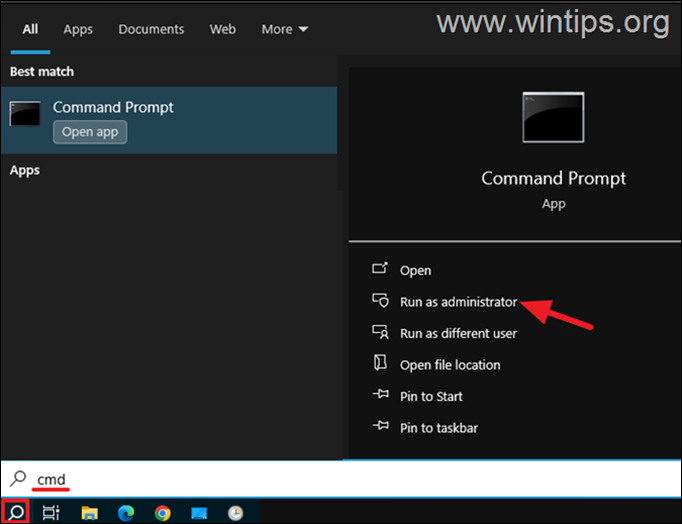Choose Open file location

450,365
